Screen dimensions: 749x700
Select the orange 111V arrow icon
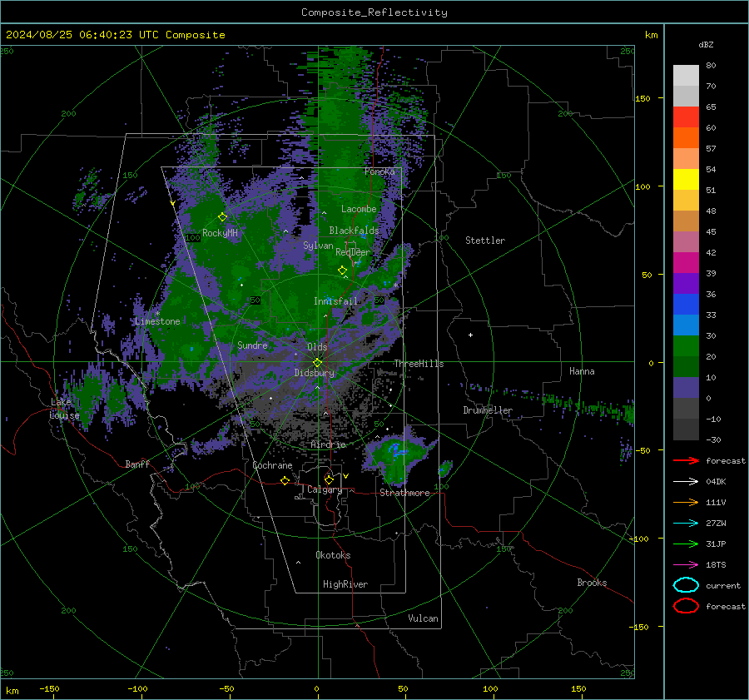[686, 502]
